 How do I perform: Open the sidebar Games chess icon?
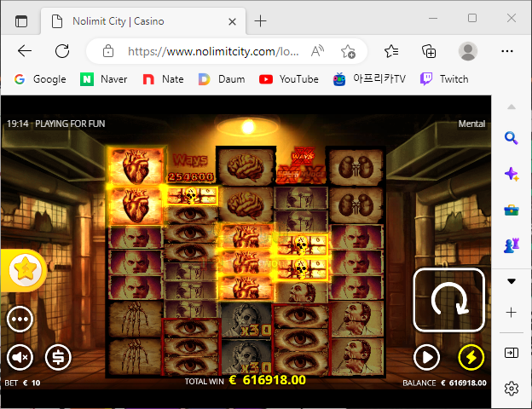click(511, 245)
